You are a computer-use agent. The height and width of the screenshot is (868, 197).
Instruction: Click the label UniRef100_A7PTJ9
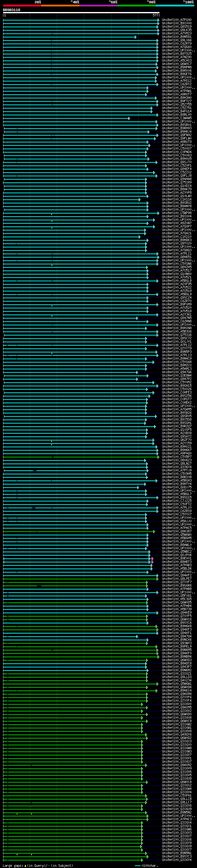pos(177,470)
